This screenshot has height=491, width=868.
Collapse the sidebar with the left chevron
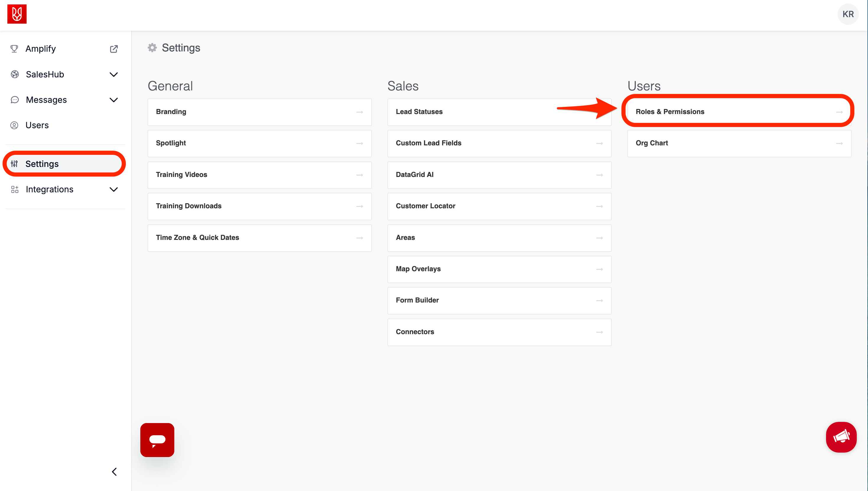coord(114,472)
